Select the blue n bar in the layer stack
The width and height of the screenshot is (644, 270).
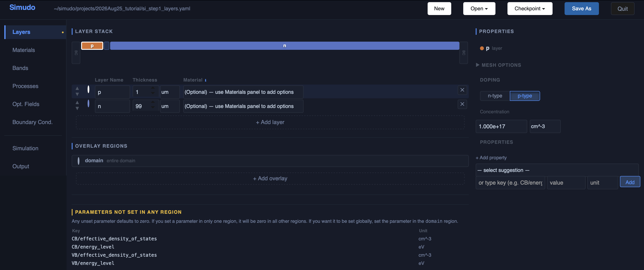tap(284, 46)
